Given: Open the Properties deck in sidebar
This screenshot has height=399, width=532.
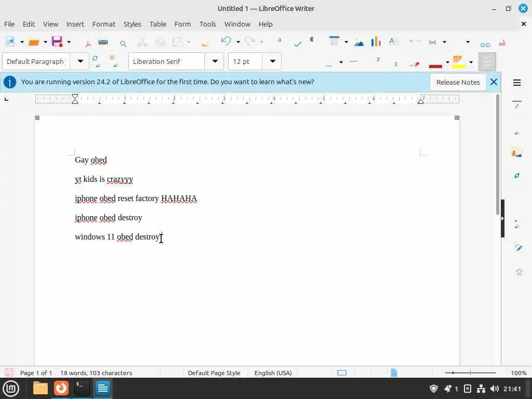Looking at the screenshot, I should point(517,105).
